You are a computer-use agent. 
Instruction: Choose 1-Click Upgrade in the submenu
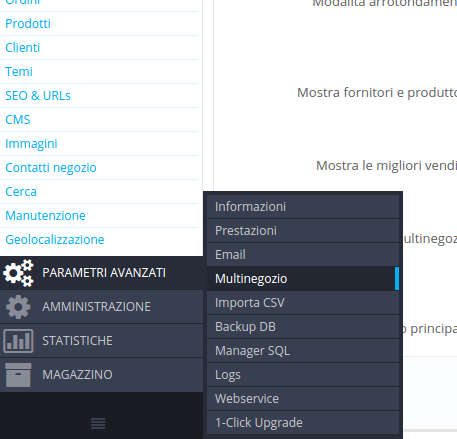point(303,423)
